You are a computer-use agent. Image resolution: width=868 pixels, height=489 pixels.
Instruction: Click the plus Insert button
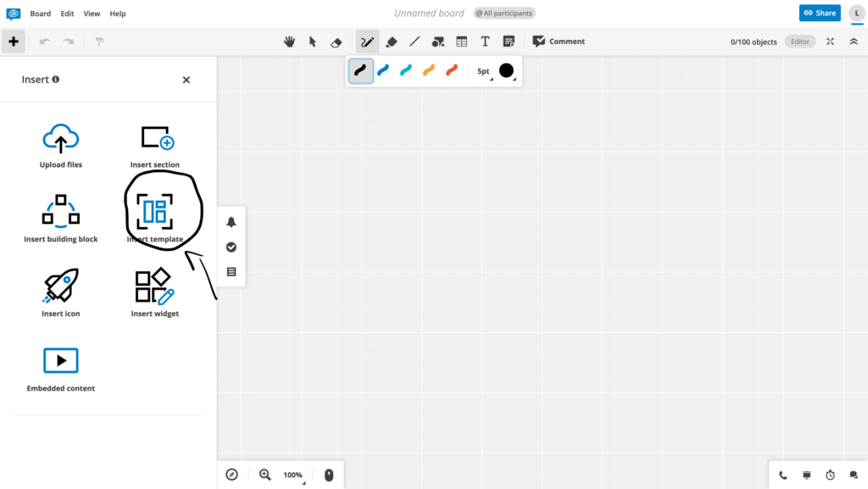click(14, 42)
